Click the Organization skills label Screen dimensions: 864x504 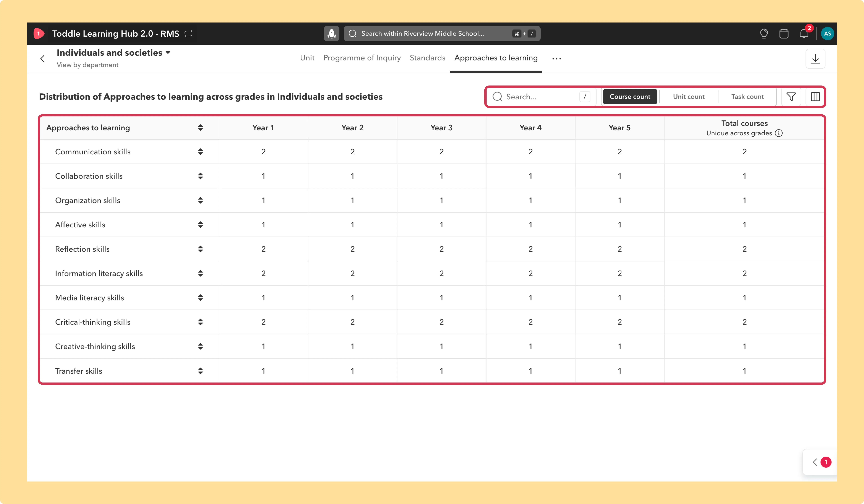[88, 200]
